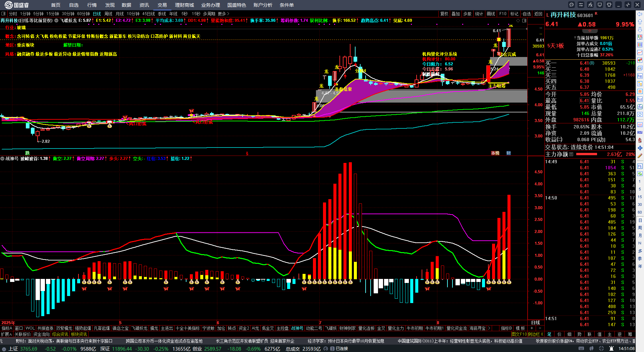Expand the 扩展 panel toggle
644x352 pixels.
click(x=6, y=334)
